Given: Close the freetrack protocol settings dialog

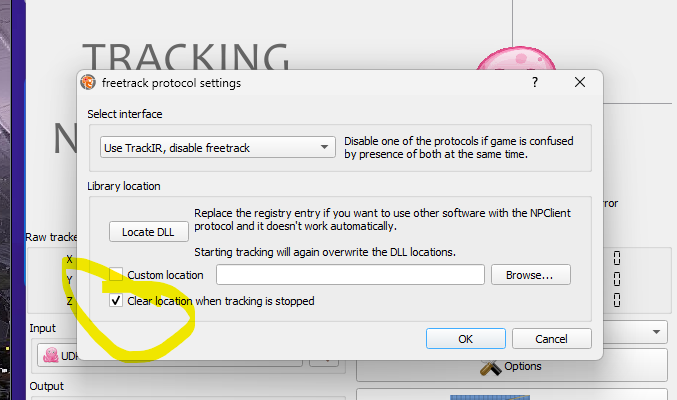Looking at the screenshot, I should 580,82.
